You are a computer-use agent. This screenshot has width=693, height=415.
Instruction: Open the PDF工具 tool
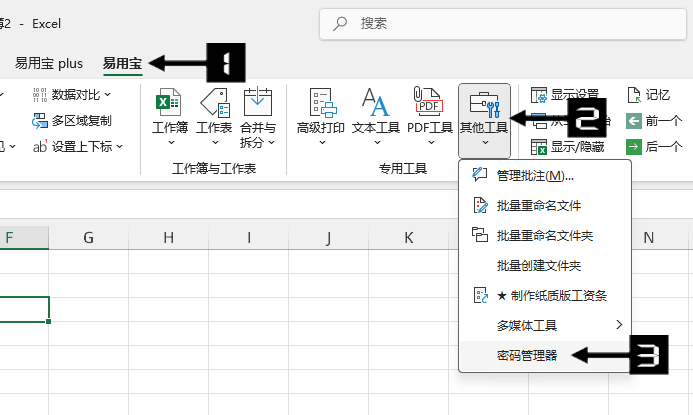[430, 117]
